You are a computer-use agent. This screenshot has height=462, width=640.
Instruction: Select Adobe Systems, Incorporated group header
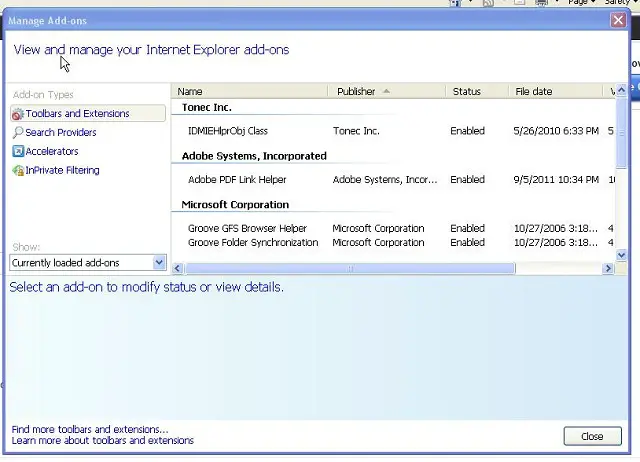[254, 156]
